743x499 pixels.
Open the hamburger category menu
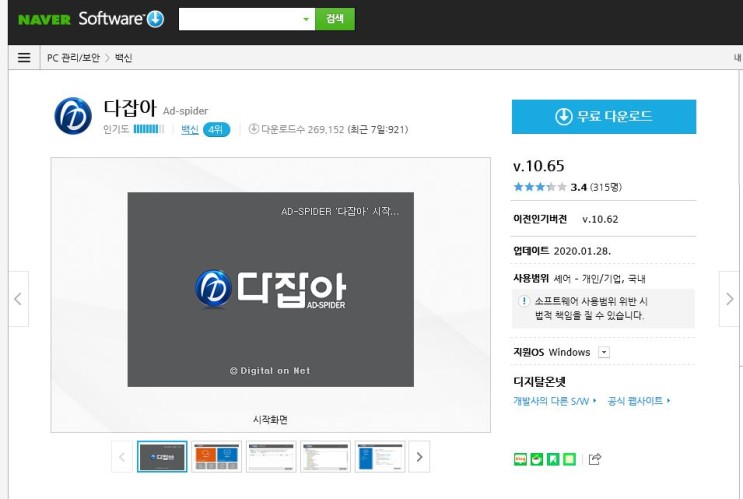[24, 58]
